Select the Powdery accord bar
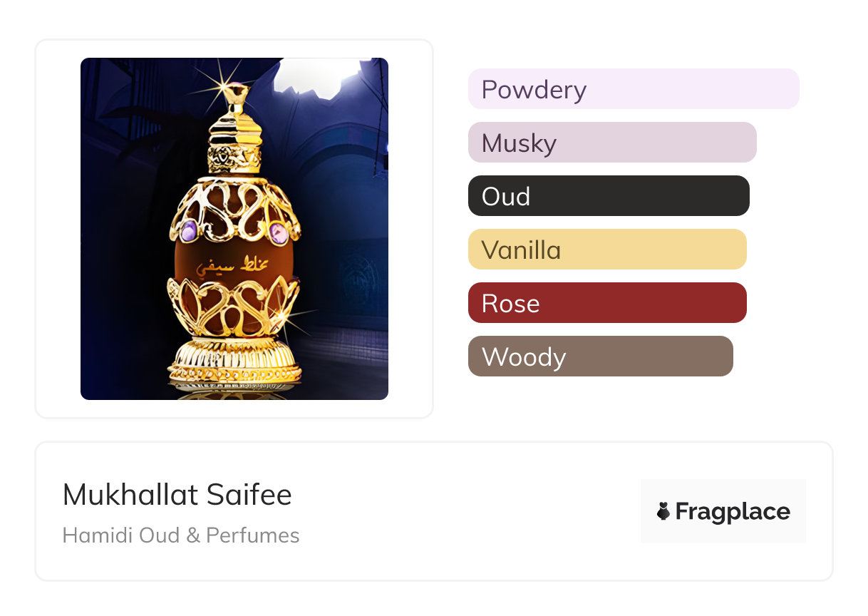This screenshot has height=616, width=868. click(x=633, y=89)
